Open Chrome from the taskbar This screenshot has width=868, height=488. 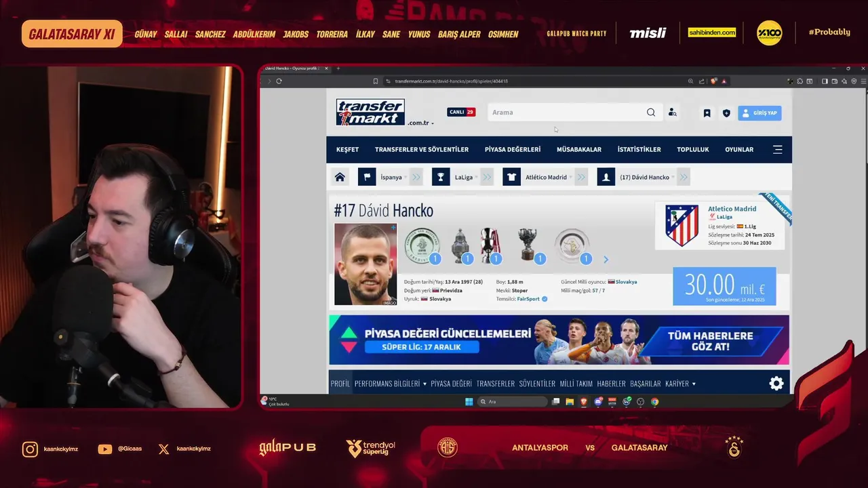[x=654, y=401]
